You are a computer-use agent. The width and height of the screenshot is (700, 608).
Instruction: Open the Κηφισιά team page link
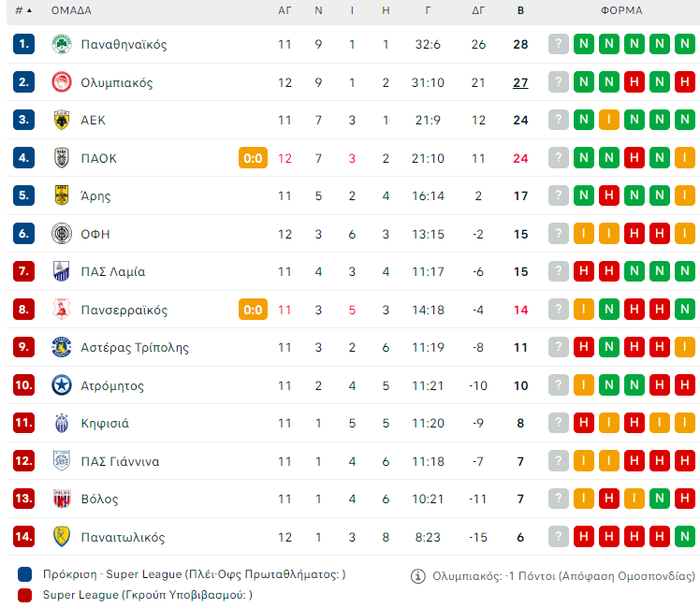(105, 423)
